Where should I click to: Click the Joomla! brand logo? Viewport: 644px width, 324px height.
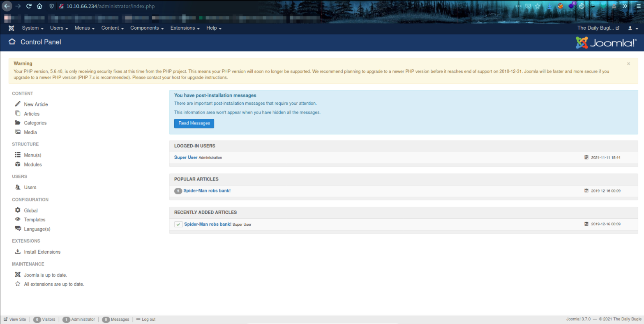click(x=606, y=42)
